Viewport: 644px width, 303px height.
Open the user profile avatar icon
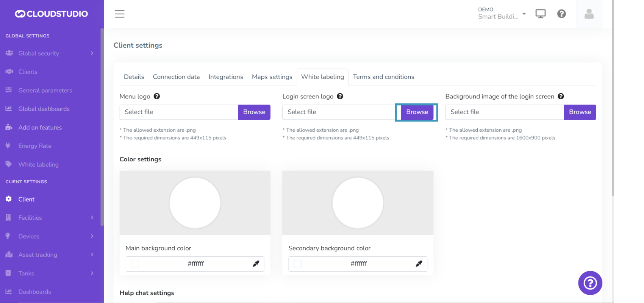point(589,14)
